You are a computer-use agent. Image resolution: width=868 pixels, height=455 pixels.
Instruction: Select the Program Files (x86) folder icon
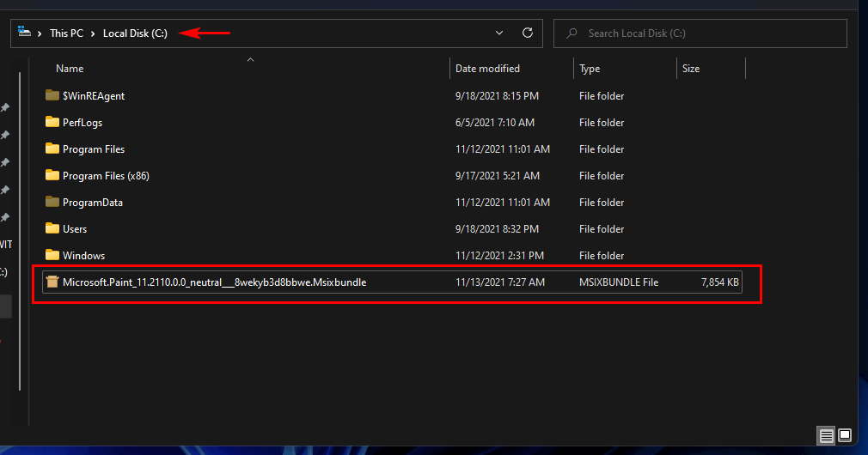(52, 174)
